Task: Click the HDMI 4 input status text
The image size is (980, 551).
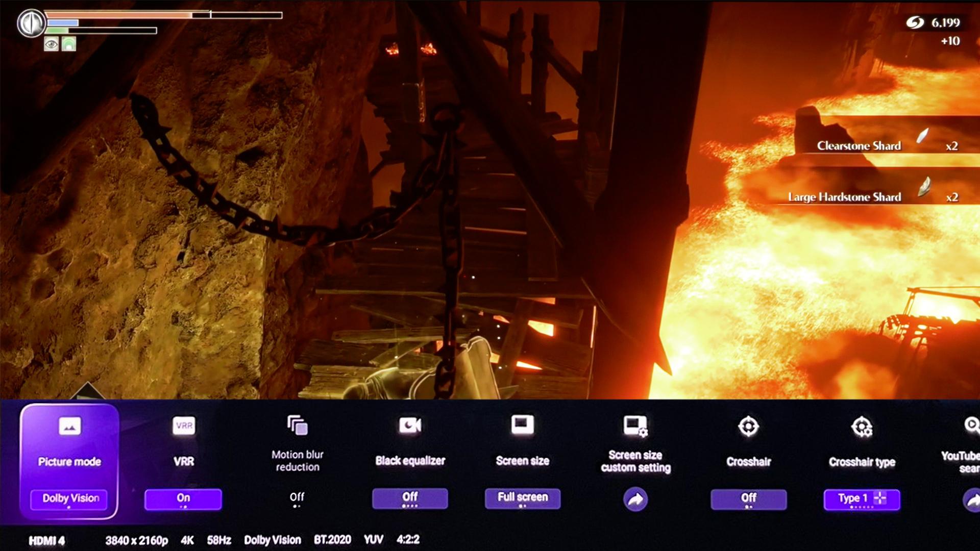Action: tap(46, 541)
